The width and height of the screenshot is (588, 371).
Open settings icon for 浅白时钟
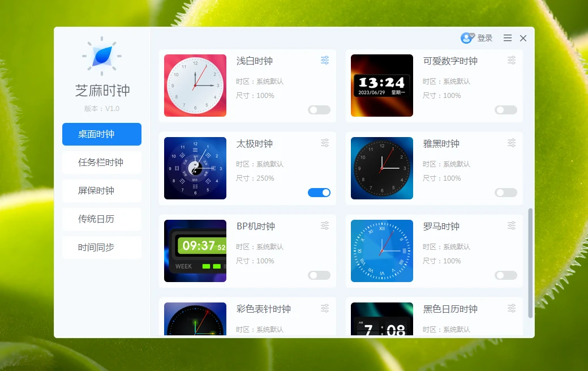click(325, 60)
